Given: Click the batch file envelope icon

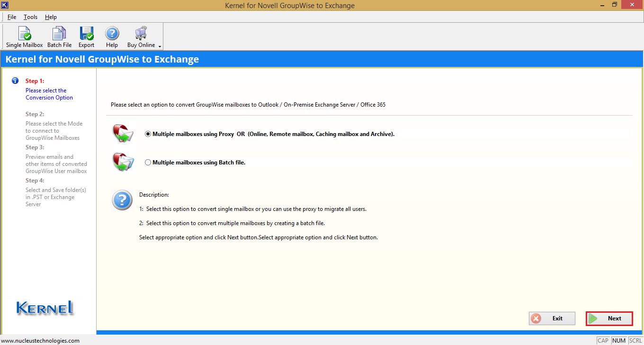Looking at the screenshot, I should pyautogui.click(x=123, y=163).
